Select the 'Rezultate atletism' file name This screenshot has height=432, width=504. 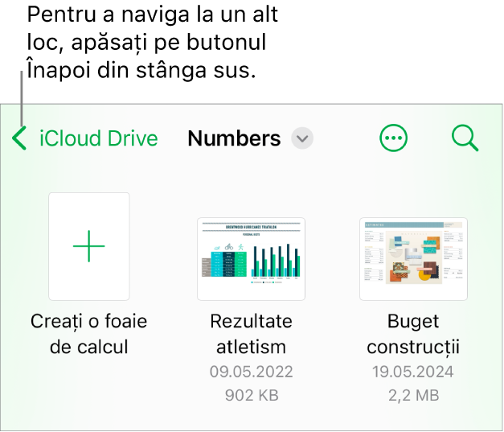pyautogui.click(x=251, y=334)
